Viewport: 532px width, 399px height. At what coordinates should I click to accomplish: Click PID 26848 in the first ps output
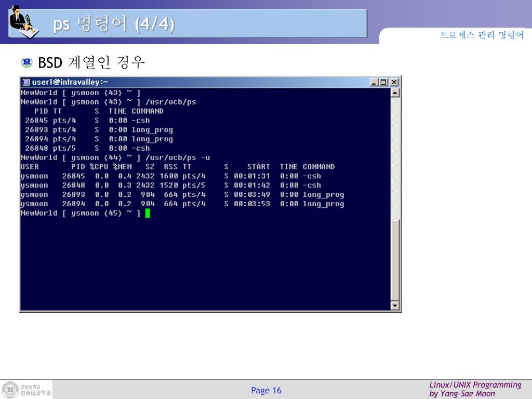[36, 148]
